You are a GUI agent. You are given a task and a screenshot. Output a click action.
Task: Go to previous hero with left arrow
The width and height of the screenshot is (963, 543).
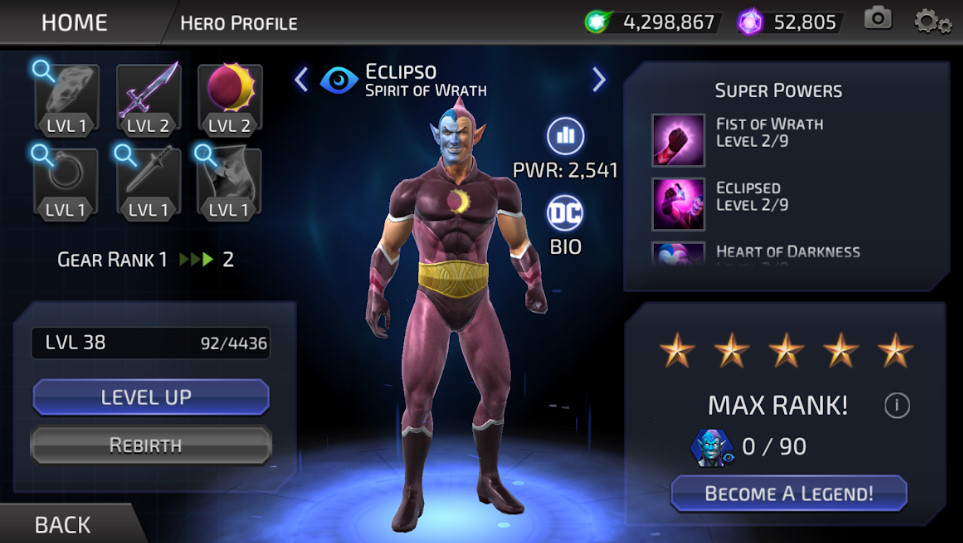pos(301,80)
